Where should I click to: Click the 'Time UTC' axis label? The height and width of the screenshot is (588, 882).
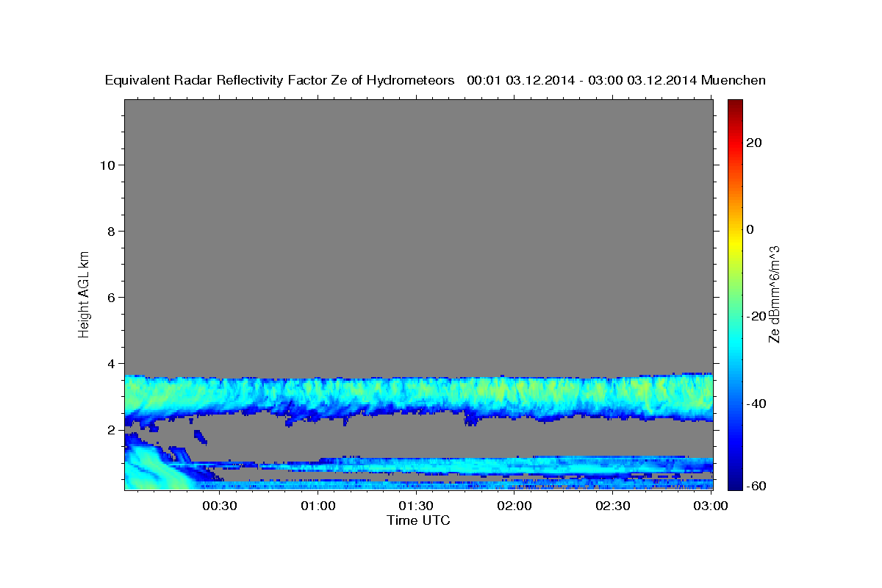pos(418,520)
